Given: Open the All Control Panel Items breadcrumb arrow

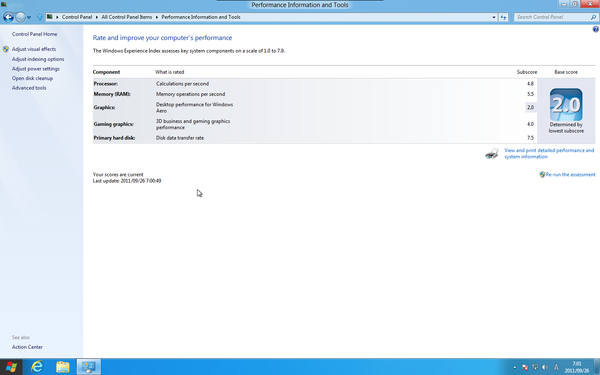Looking at the screenshot, I should click(x=157, y=17).
